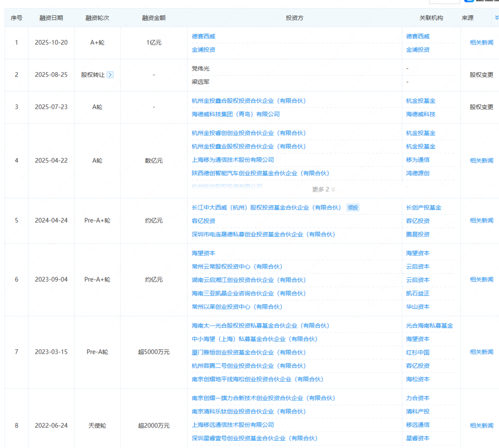This screenshot has width=499, height=448.
Task: Expand 更多 2 hidden investors
Action: click(323, 189)
